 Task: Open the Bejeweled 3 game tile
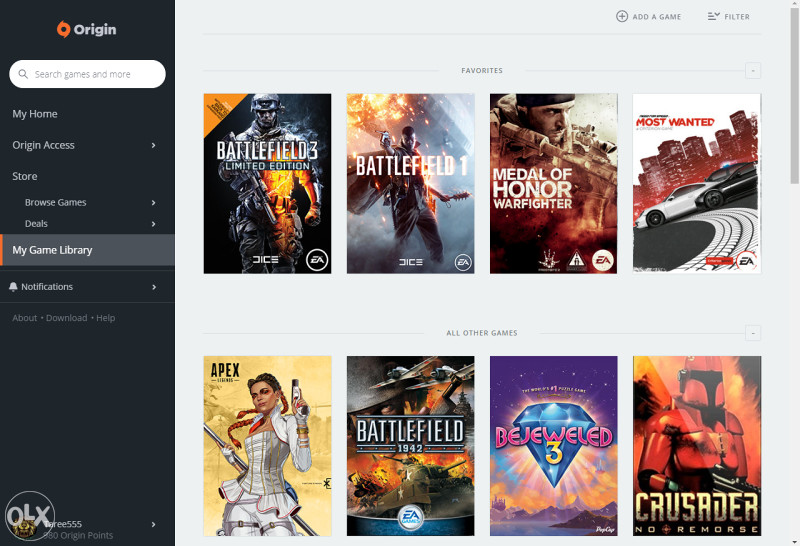point(554,446)
